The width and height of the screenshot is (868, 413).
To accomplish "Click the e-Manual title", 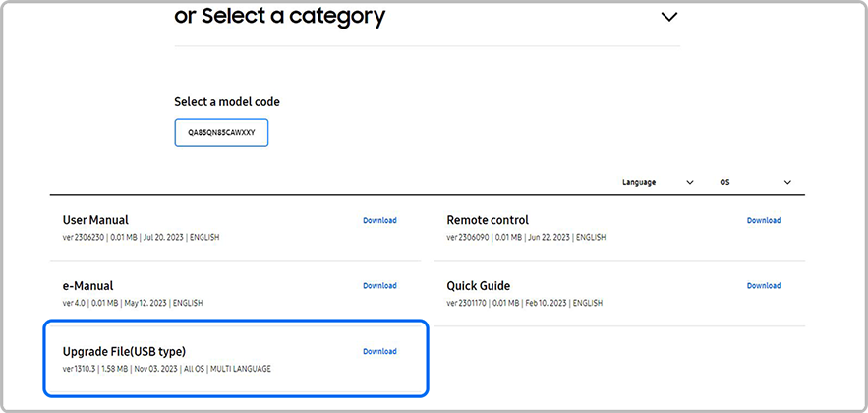I will pos(87,286).
